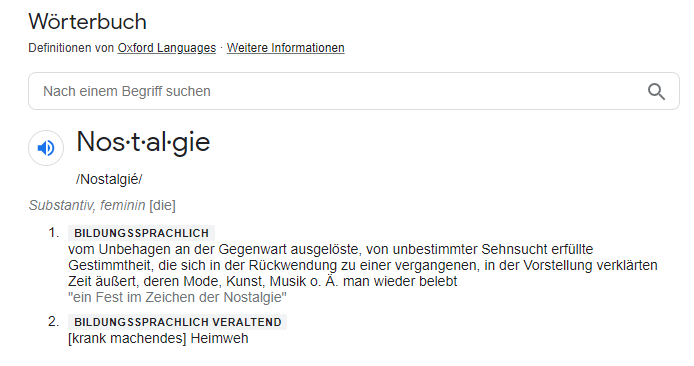Click the Wörterbuch heading

click(x=87, y=22)
